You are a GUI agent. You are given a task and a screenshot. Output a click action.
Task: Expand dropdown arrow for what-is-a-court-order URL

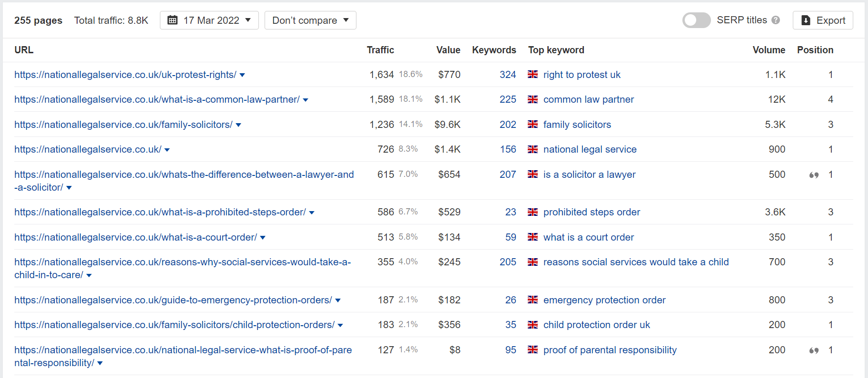point(263,238)
